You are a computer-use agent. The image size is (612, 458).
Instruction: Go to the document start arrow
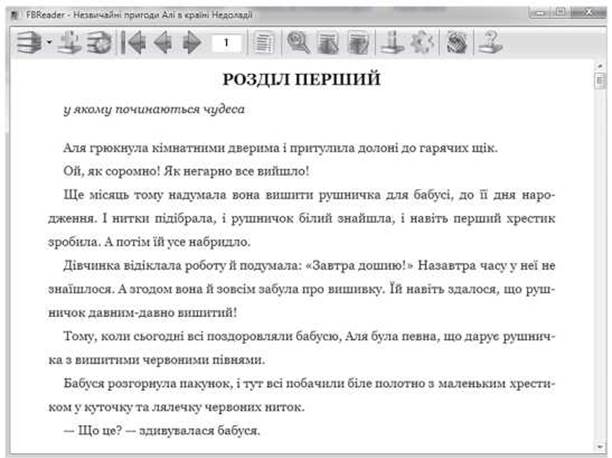pyautogui.click(x=133, y=42)
